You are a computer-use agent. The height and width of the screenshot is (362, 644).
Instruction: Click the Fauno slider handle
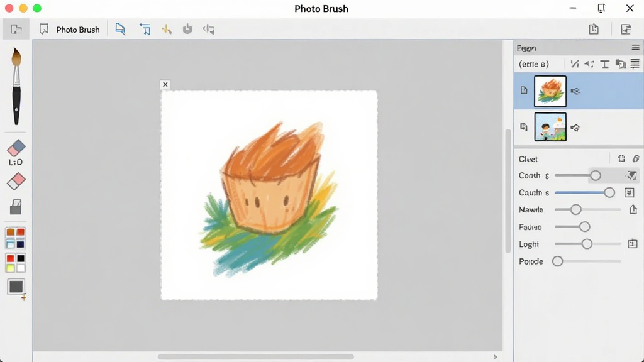point(585,226)
